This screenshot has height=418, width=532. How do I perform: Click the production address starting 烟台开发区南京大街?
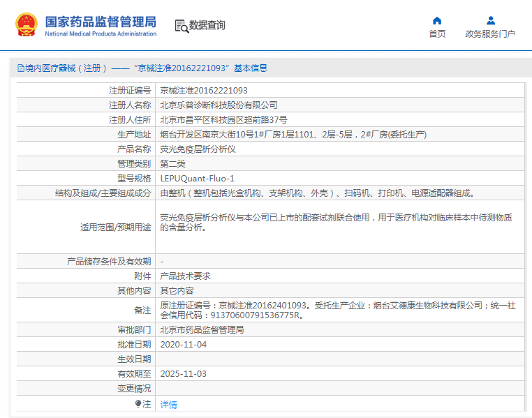pyautogui.click(x=293, y=135)
